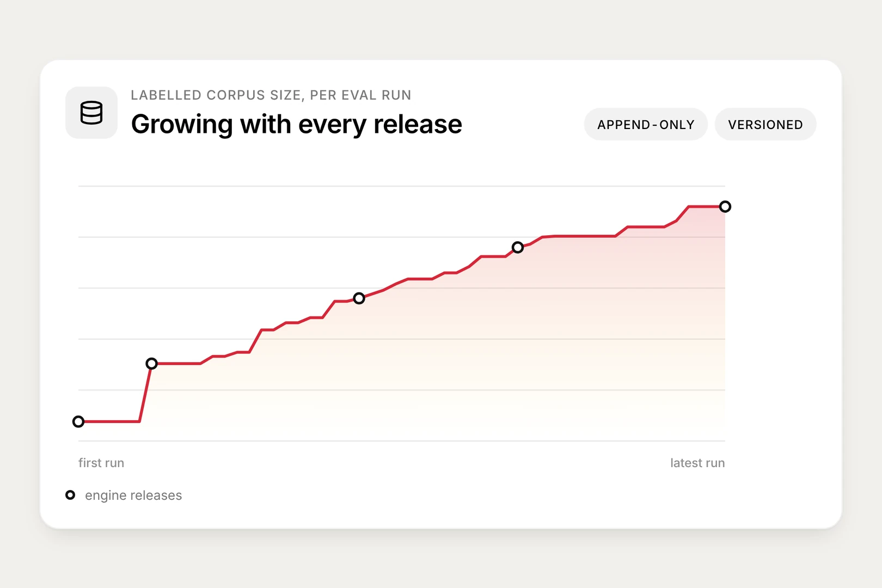Select the VERSIONED badge
This screenshot has width=882, height=588.
(765, 124)
